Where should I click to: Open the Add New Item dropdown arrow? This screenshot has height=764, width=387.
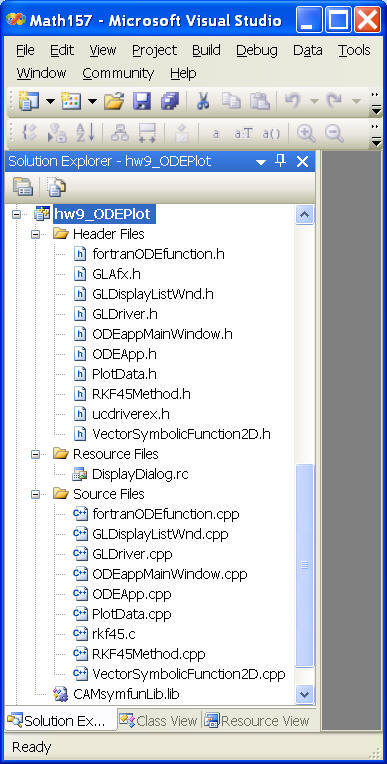point(92,102)
